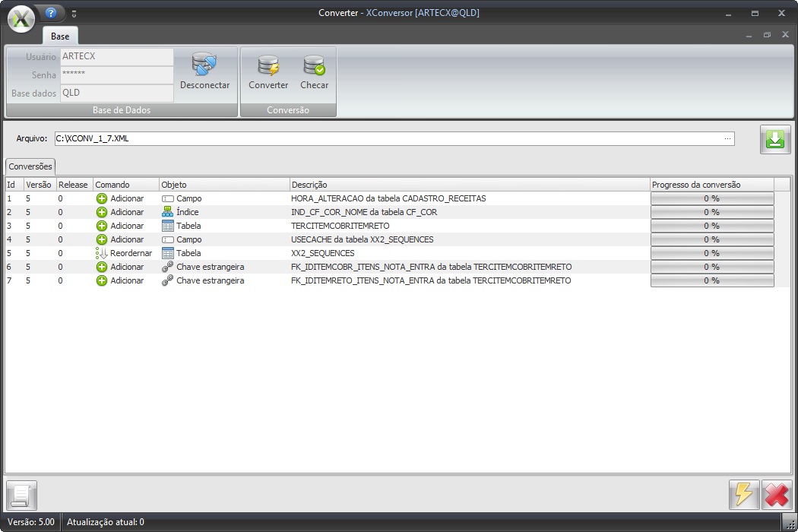Click the blue help question mark
The image size is (798, 532).
[51, 13]
